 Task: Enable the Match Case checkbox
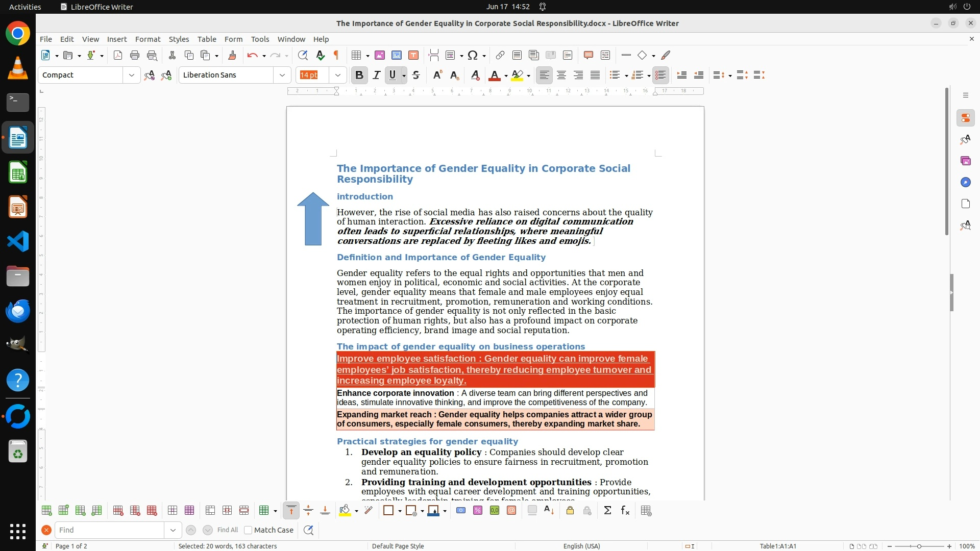[x=249, y=530]
